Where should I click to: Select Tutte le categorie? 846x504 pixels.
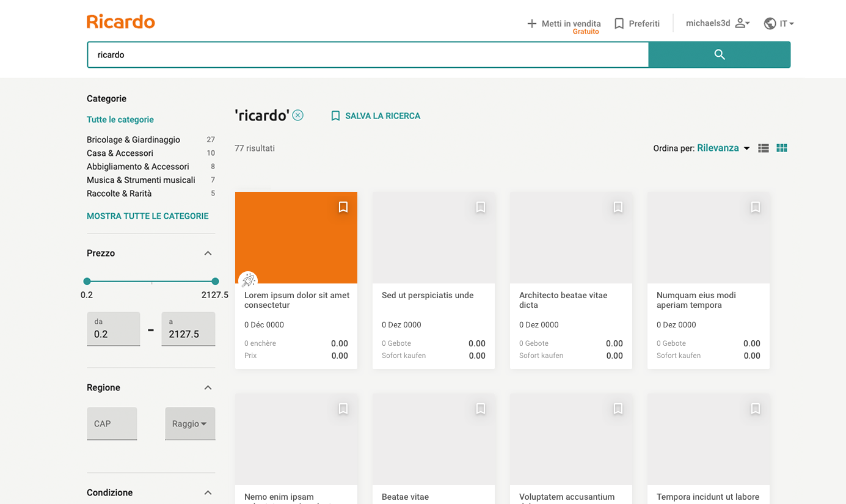click(120, 119)
